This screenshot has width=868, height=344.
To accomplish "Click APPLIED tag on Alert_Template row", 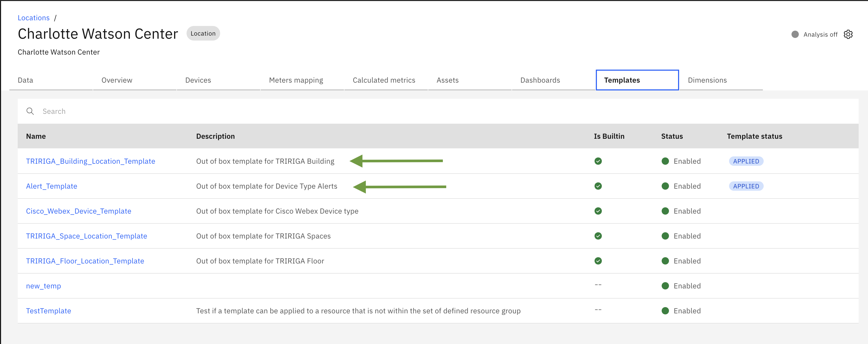I will tap(746, 186).
